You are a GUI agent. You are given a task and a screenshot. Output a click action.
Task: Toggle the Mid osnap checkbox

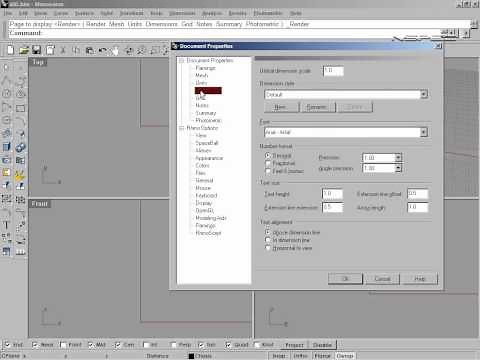click(x=91, y=345)
